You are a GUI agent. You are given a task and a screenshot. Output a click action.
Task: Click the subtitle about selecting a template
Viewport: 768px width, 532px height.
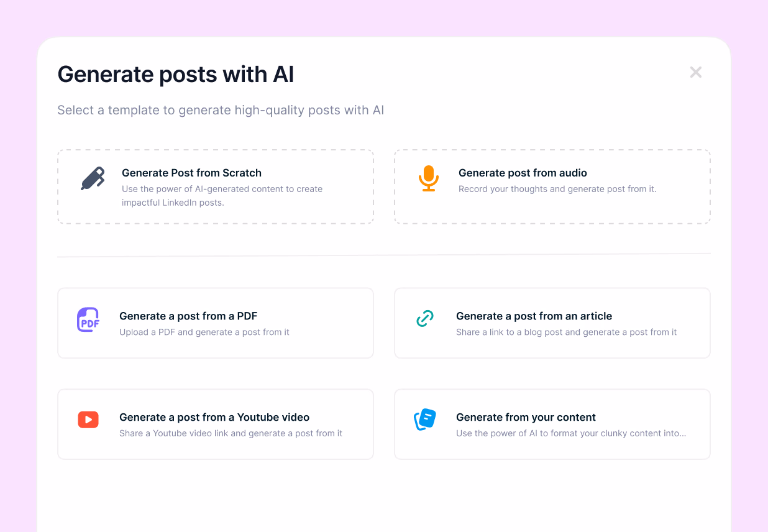point(221,110)
